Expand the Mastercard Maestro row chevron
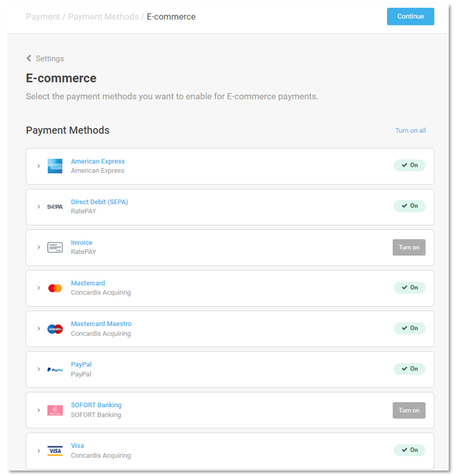This screenshot has width=456, height=476. [x=38, y=329]
